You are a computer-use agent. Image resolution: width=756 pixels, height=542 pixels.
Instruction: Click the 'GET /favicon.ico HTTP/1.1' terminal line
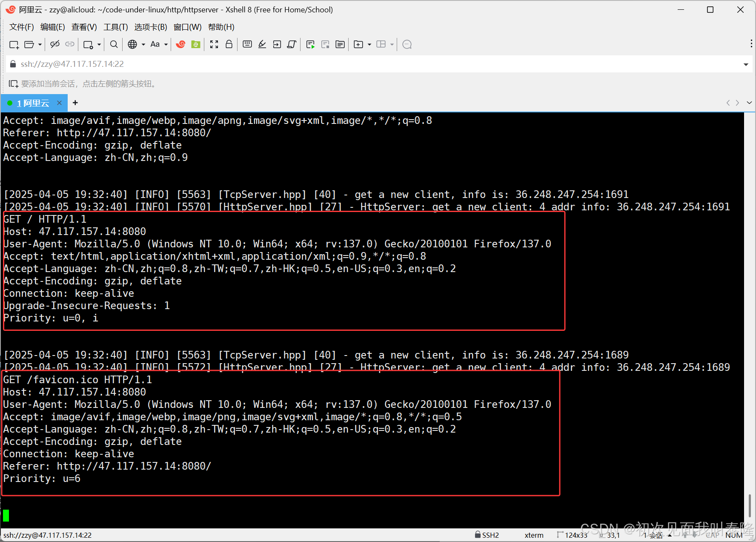(x=77, y=380)
